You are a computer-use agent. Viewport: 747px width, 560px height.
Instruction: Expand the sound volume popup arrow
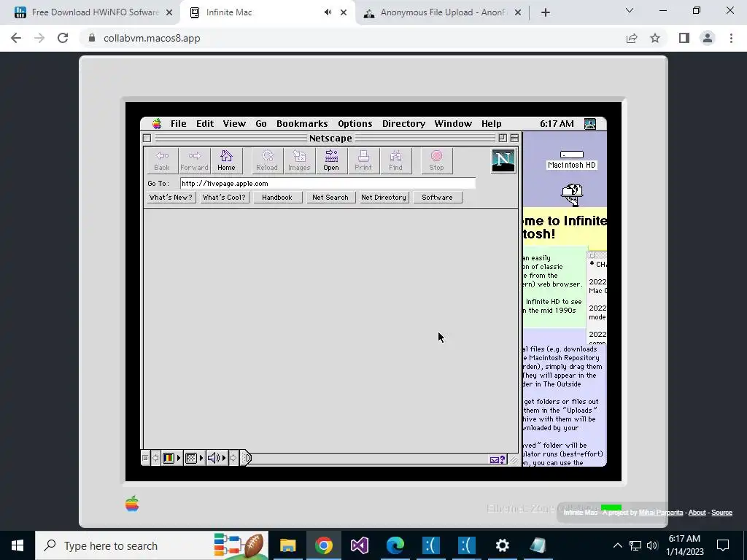tap(224, 458)
